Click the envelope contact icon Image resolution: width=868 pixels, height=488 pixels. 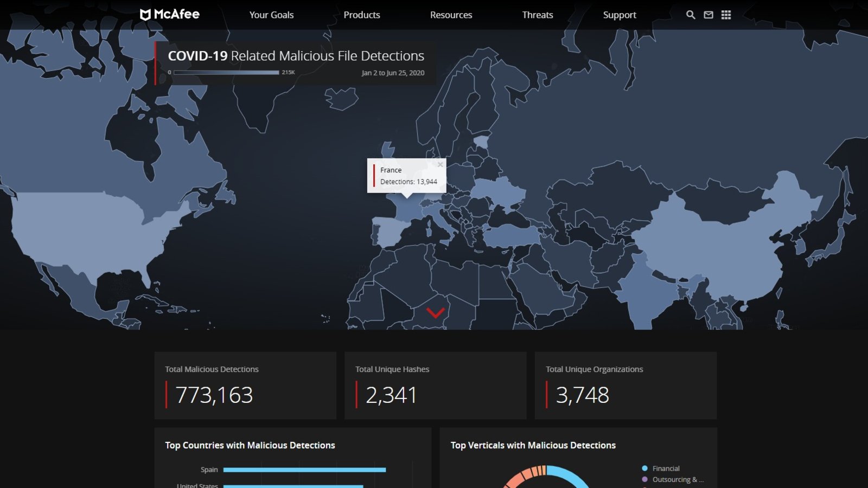click(x=708, y=15)
